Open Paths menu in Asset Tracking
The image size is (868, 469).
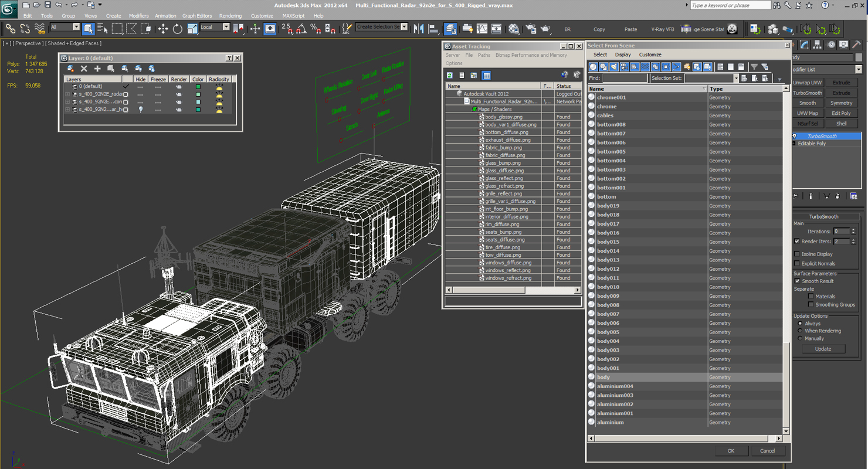(484, 55)
